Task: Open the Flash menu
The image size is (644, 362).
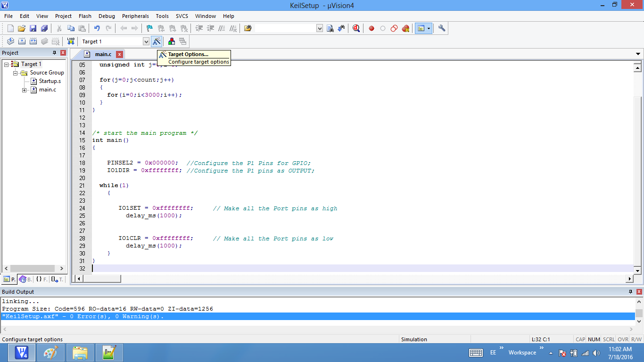Action: [x=85, y=16]
